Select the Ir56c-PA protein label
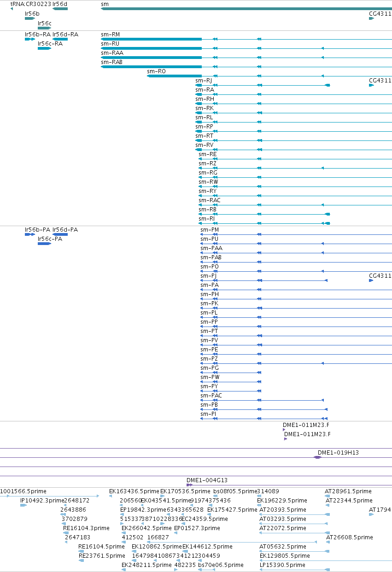This screenshot has width=392, height=572. click(x=51, y=239)
